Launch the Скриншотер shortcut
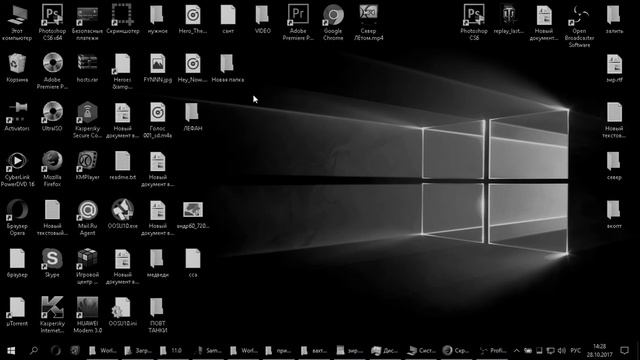640x360 pixels. [122, 19]
